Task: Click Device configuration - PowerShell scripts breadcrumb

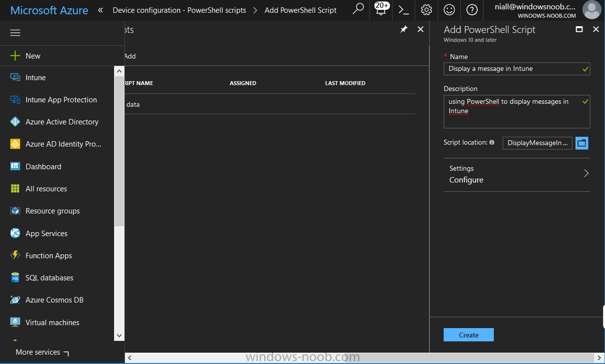Action: pos(179,10)
